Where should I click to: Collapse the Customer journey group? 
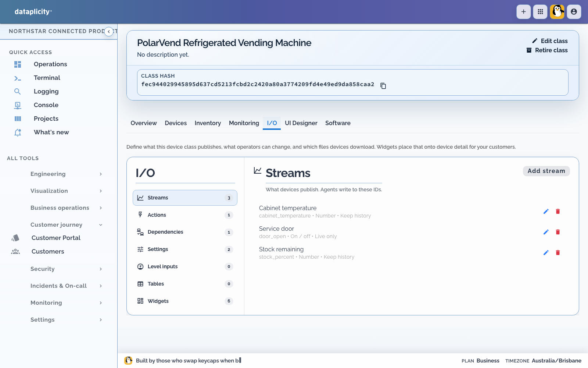(x=66, y=225)
